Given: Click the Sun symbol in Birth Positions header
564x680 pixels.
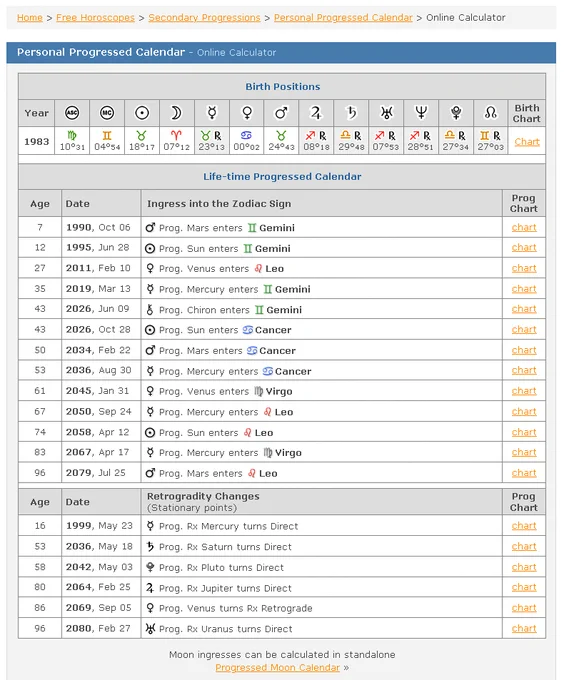Looking at the screenshot, I should click(x=142, y=113).
